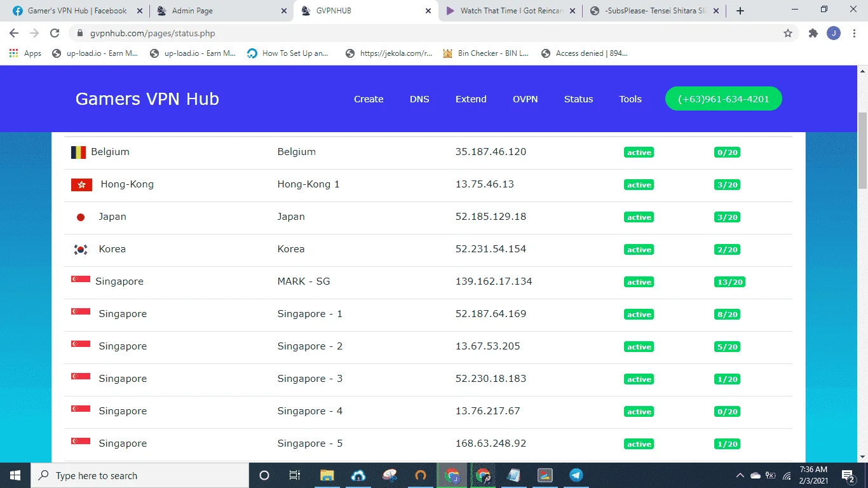Select IP address 52.231.54.154
Image resolution: width=868 pixels, height=488 pixels.
coord(491,249)
